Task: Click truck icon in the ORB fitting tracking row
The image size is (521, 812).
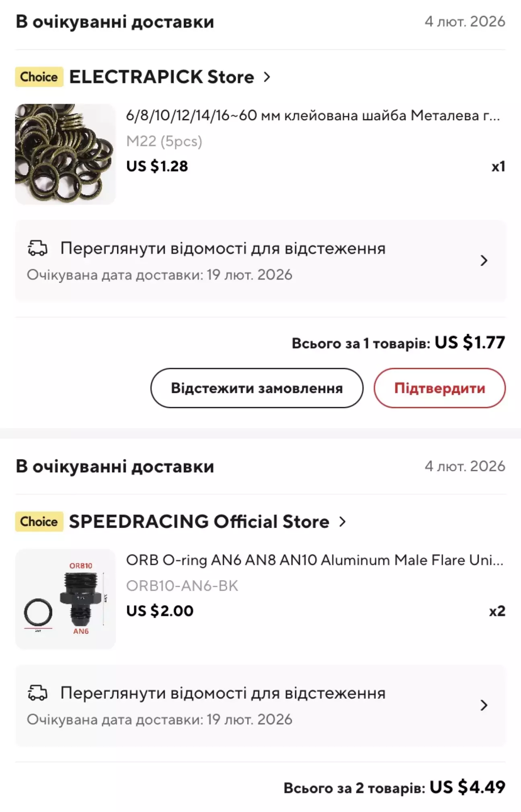Action: click(x=37, y=693)
